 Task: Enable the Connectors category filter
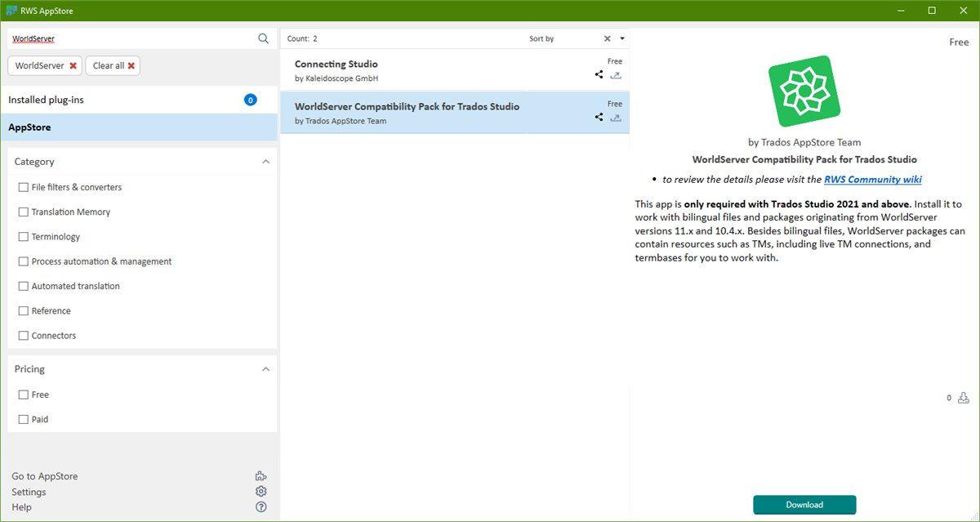(x=23, y=336)
